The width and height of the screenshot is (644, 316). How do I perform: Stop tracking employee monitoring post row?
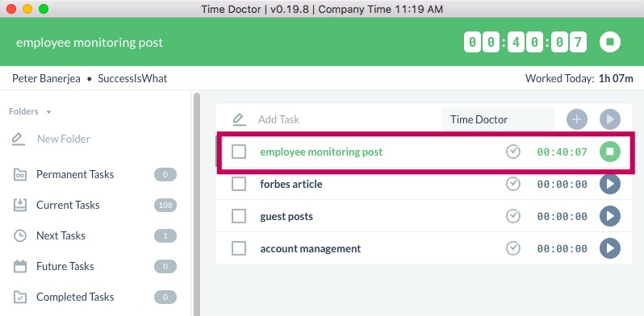point(610,152)
